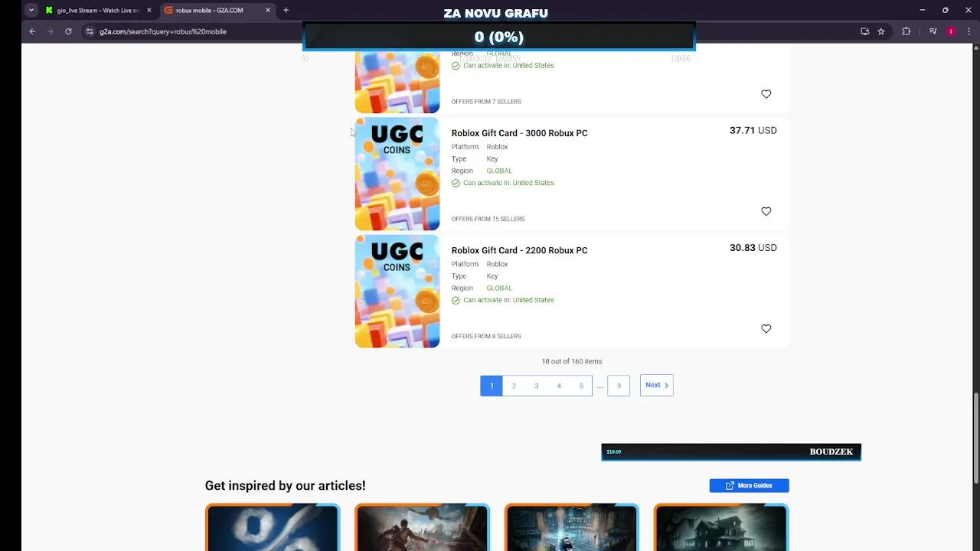Viewport: 980px width, 551px height.
Task: Open the first article thumbnail with smoke rings
Action: tap(272, 527)
